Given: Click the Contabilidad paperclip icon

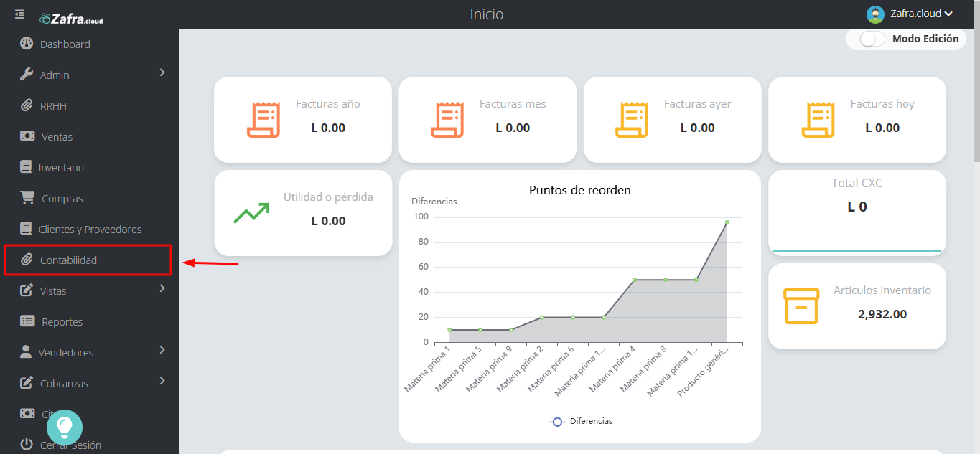Looking at the screenshot, I should pos(27,260).
